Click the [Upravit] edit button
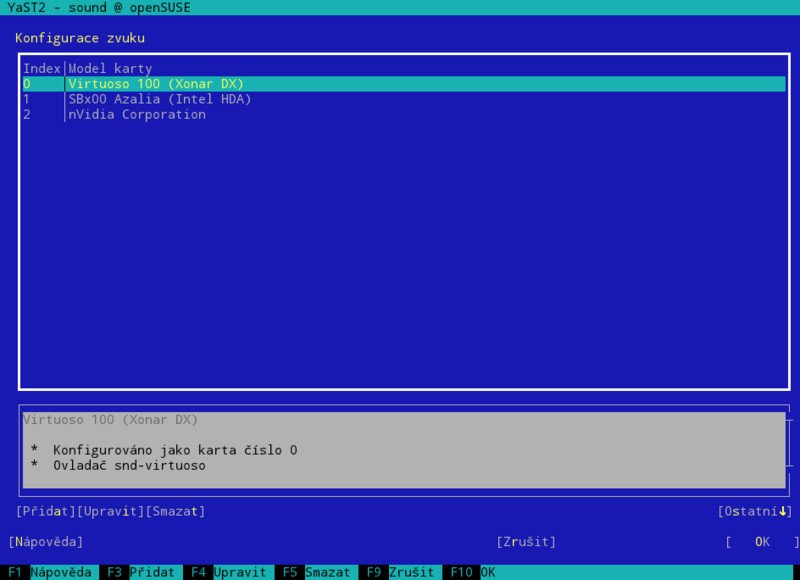800x580 pixels. pyautogui.click(x=111, y=511)
